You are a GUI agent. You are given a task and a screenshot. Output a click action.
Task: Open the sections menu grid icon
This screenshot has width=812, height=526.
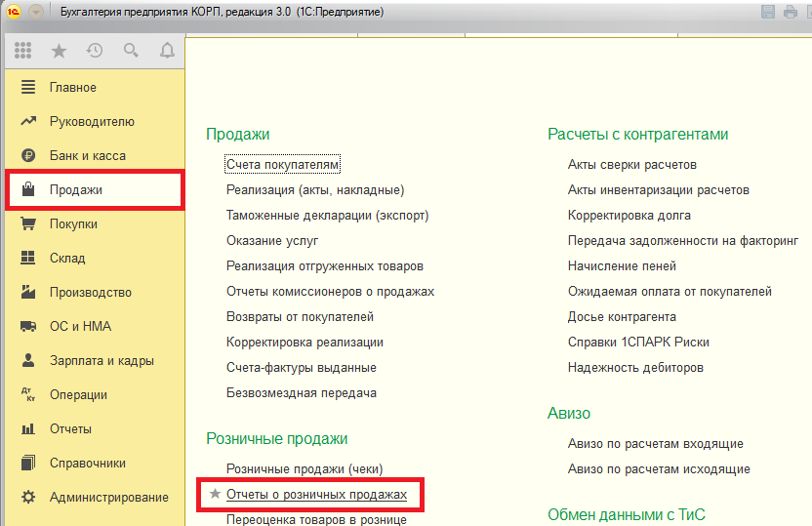pyautogui.click(x=22, y=50)
